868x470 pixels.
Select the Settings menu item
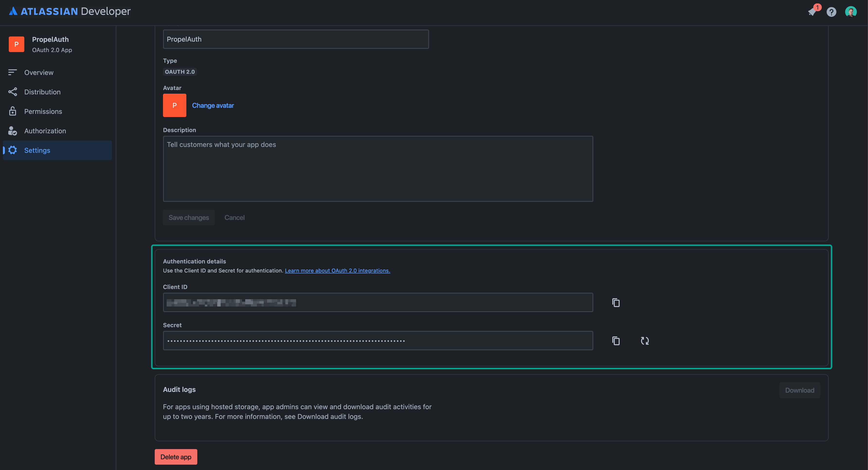57,150
